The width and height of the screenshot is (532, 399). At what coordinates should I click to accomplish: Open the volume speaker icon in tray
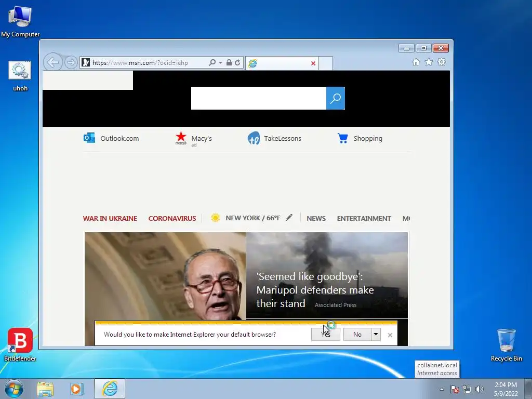coord(479,389)
